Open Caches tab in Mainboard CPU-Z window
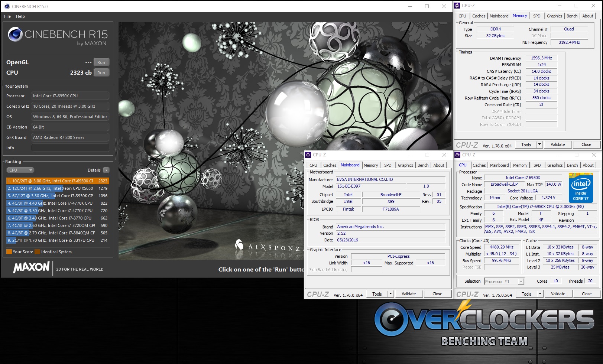 click(330, 165)
